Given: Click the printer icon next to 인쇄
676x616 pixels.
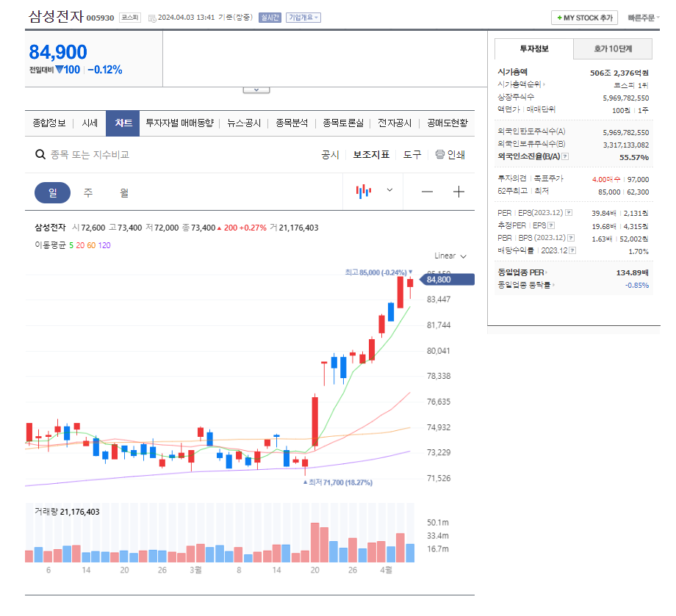Looking at the screenshot, I should click(439, 154).
